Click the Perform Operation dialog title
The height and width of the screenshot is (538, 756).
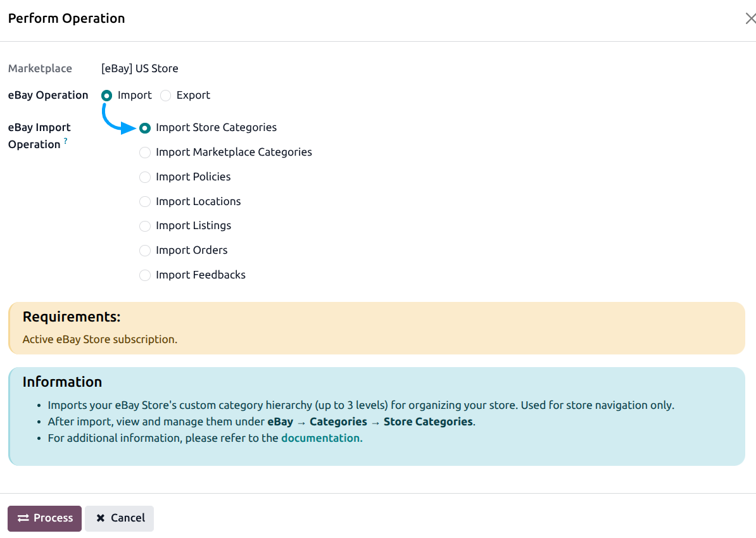[x=66, y=18]
